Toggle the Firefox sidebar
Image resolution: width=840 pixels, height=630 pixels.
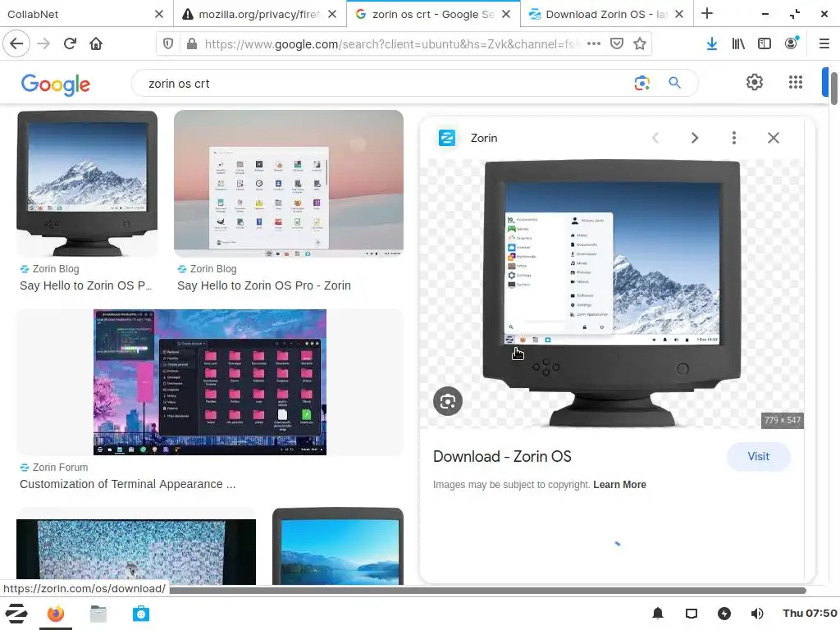(765, 44)
